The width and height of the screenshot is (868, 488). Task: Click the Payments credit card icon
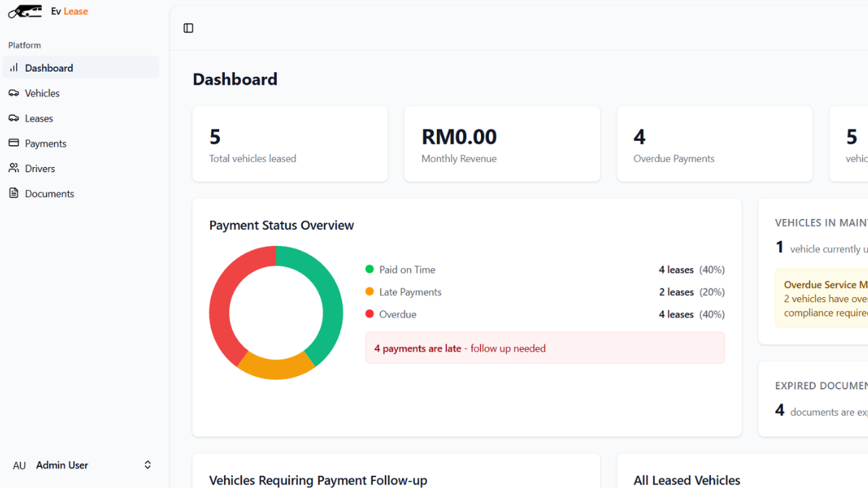coord(14,143)
